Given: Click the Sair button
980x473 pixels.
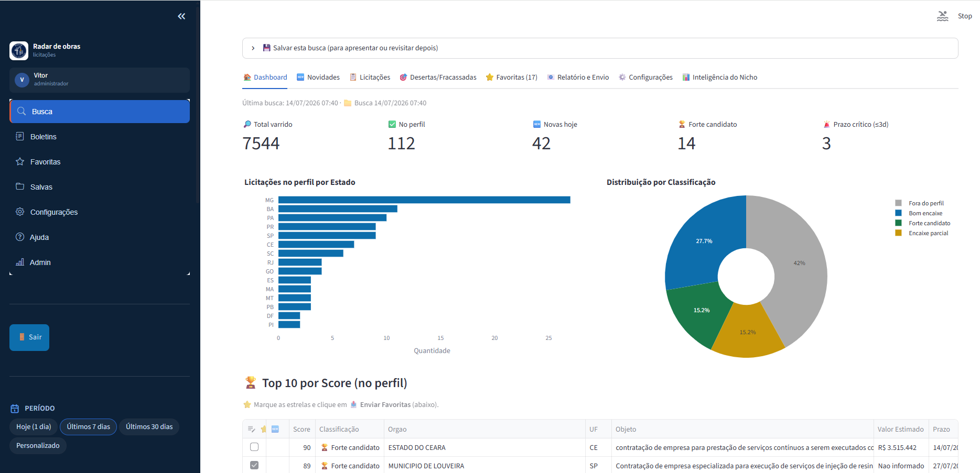Looking at the screenshot, I should (x=29, y=337).
